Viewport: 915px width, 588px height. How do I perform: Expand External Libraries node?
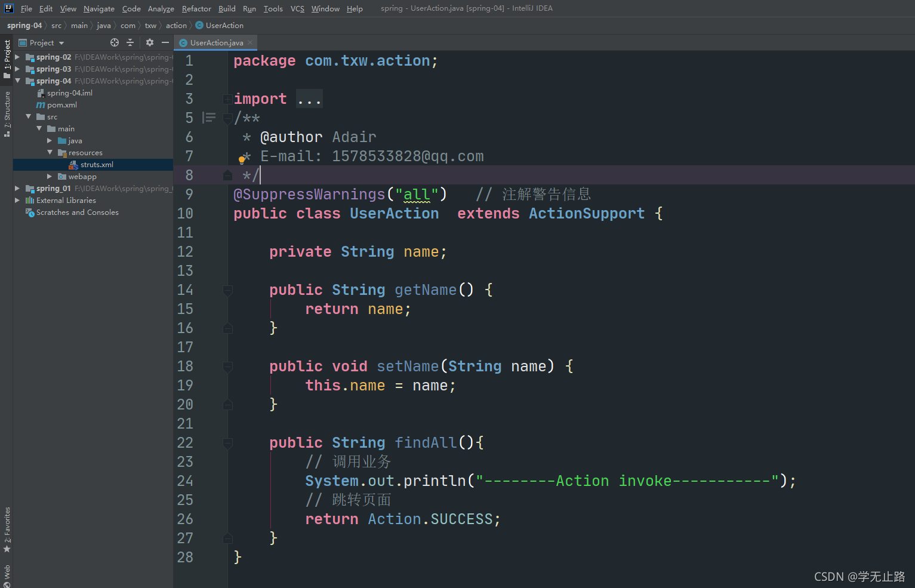[17, 200]
